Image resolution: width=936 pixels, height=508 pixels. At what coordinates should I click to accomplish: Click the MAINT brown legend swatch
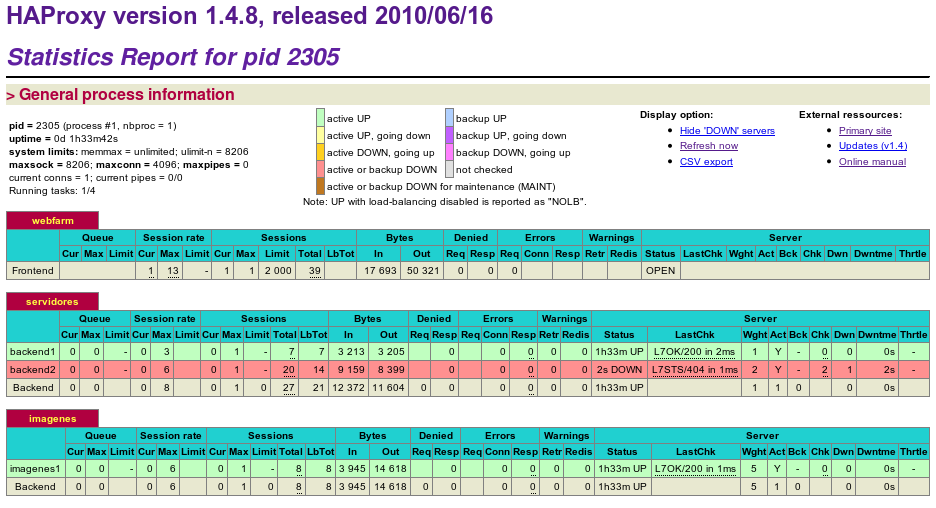tap(321, 186)
